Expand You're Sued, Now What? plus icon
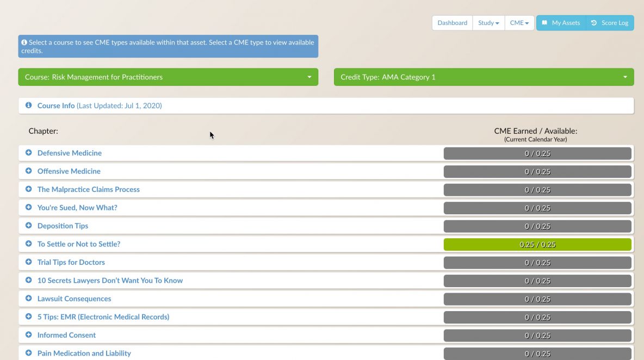This screenshot has width=644, height=360. 28,207
